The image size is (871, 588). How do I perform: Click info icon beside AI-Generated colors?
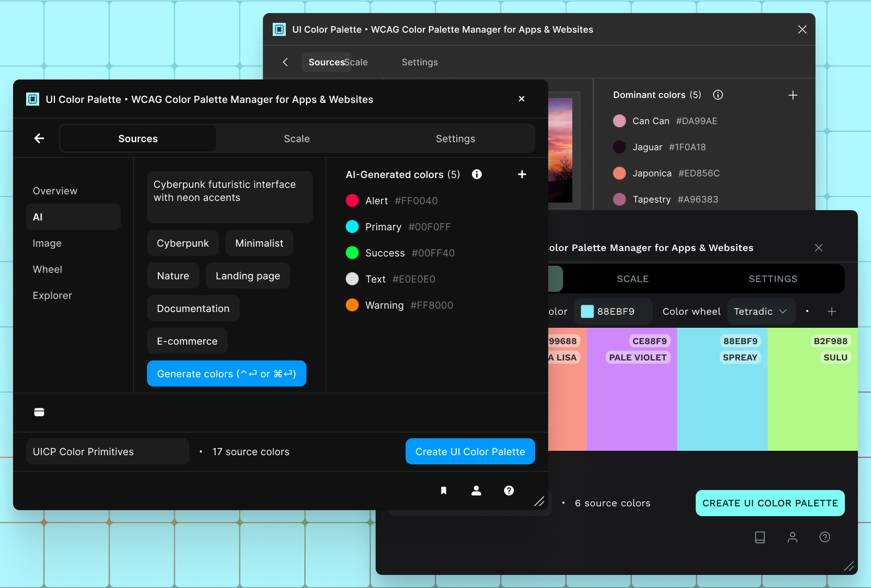(477, 174)
